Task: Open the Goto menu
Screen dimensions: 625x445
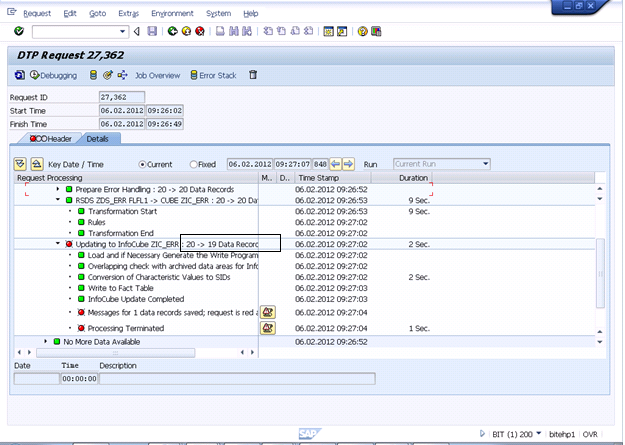Action: (97, 14)
